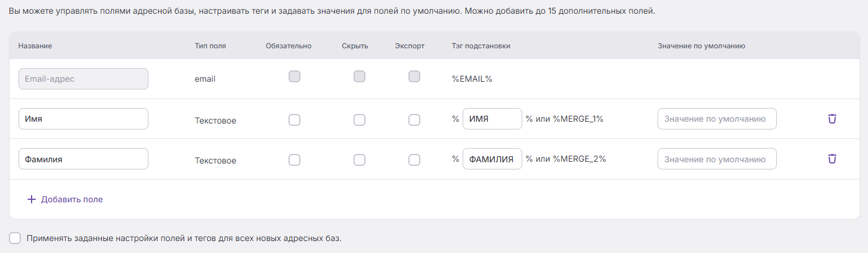
Task: Click the plus icon next to Добавить поле
Action: (x=32, y=199)
